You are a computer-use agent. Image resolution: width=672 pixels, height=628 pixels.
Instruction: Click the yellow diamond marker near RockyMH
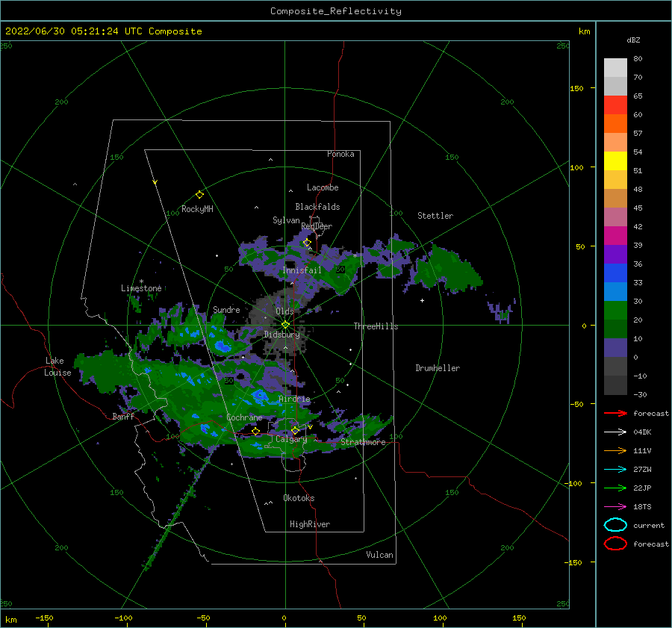coord(199,195)
